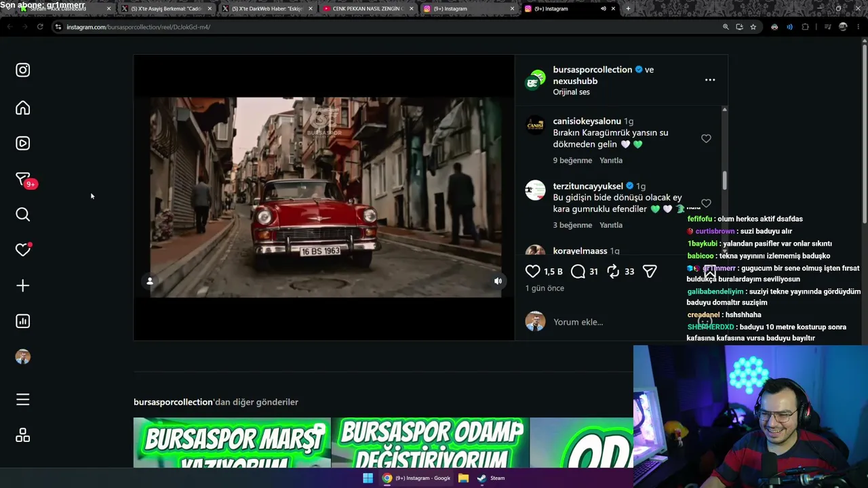Open the Bursaspor Odamı Değiştiriyorum reel thumbnail

coord(430,443)
